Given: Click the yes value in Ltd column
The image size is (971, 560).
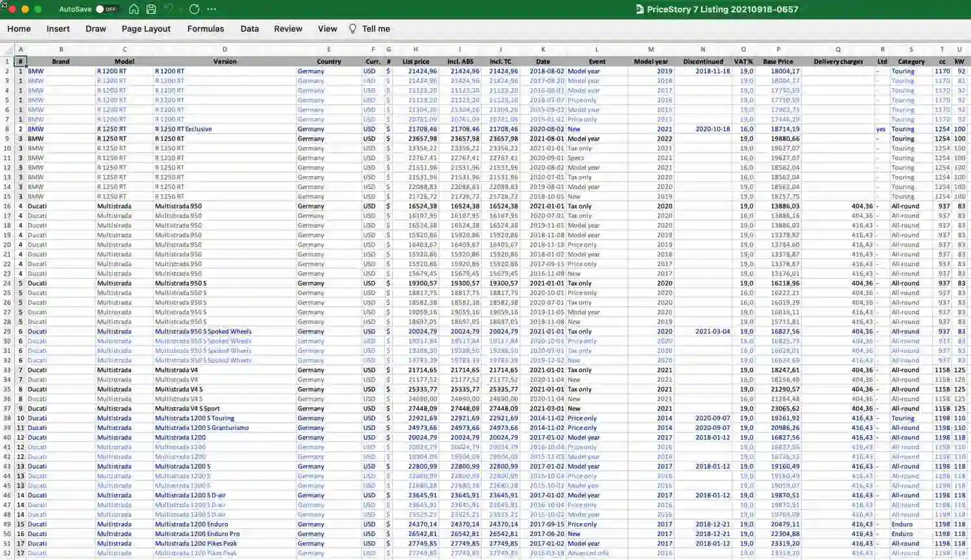Looking at the screenshot, I should point(882,129).
